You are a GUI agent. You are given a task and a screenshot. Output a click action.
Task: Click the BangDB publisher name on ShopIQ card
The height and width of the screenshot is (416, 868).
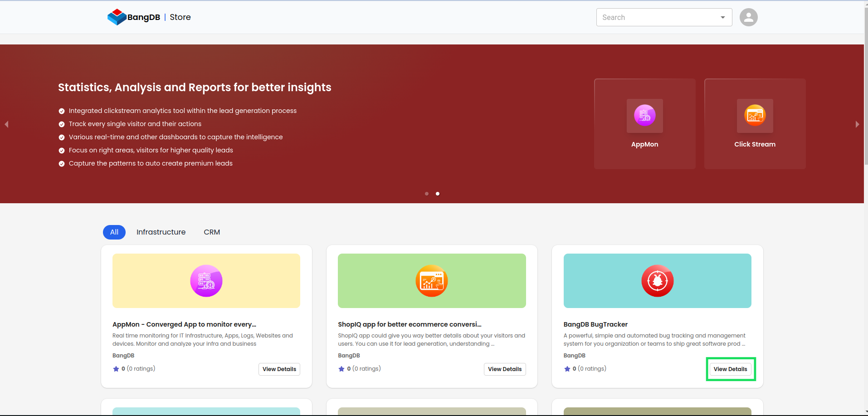tap(349, 356)
